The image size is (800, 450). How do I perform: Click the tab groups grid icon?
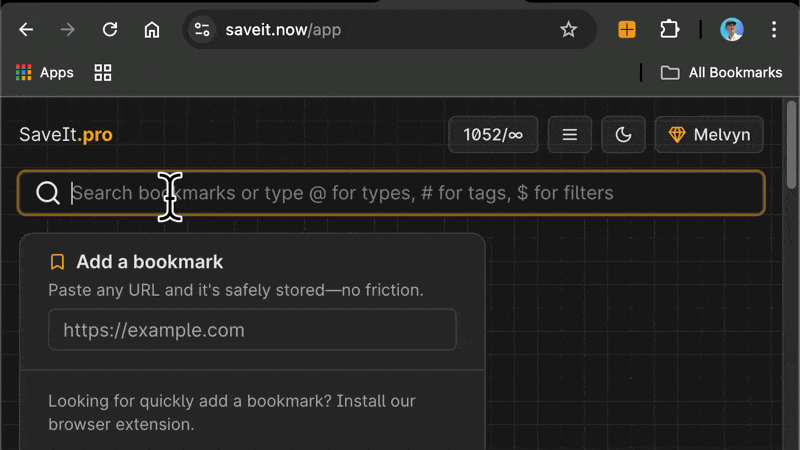[x=103, y=72]
